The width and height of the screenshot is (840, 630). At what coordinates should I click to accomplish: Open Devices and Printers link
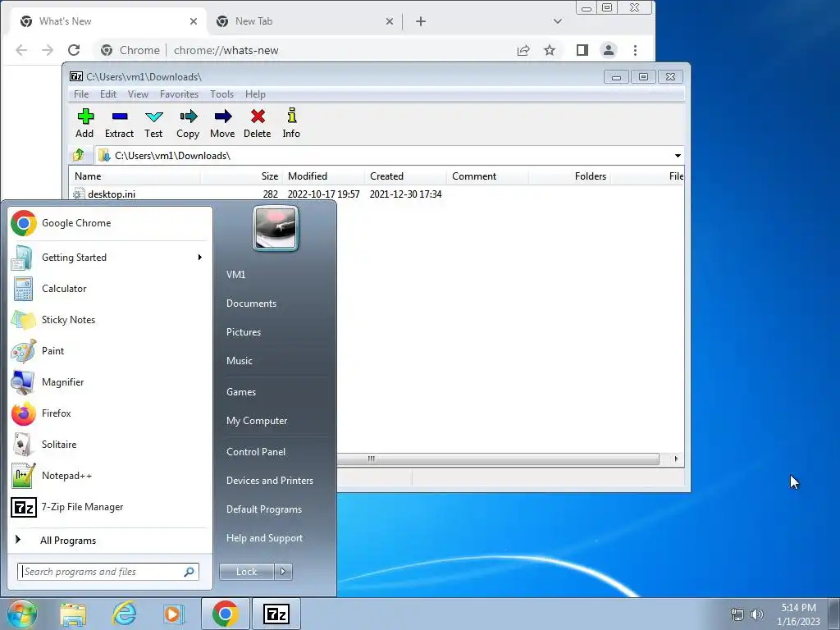[x=270, y=481]
